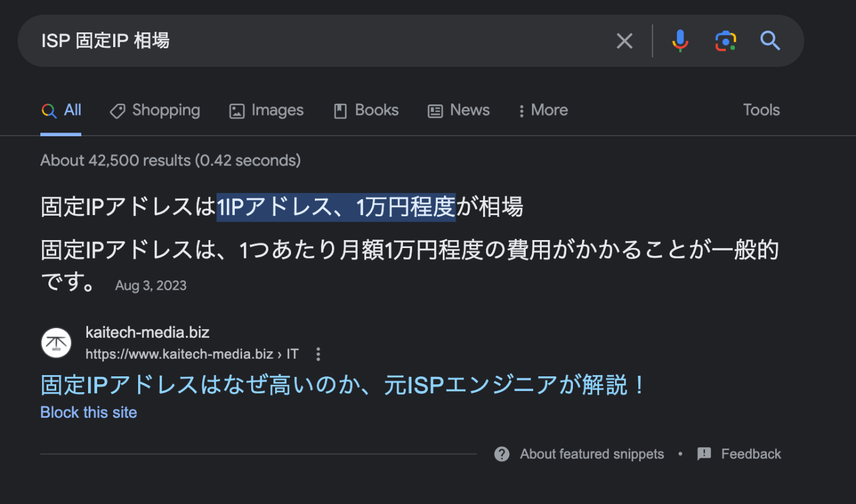The height and width of the screenshot is (504, 856).
Task: Click the kaitech-media.biz site favicon
Action: pos(56,343)
